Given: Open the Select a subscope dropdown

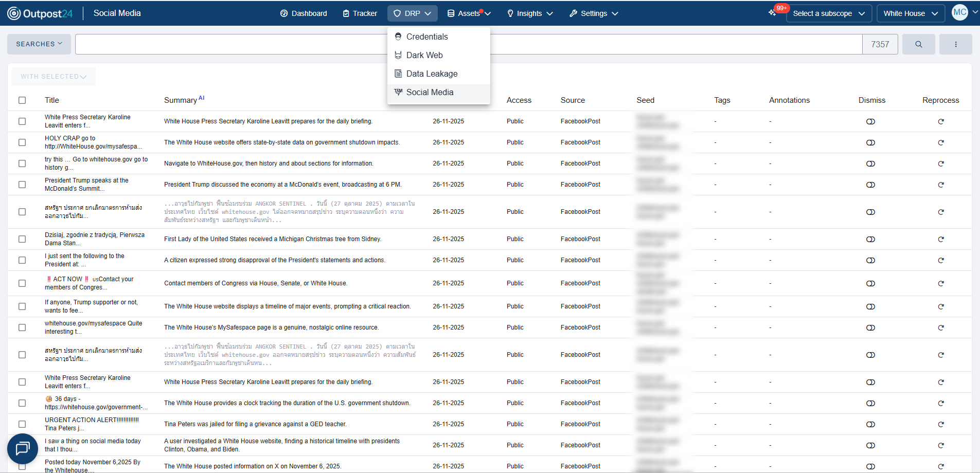Looking at the screenshot, I should point(828,13).
